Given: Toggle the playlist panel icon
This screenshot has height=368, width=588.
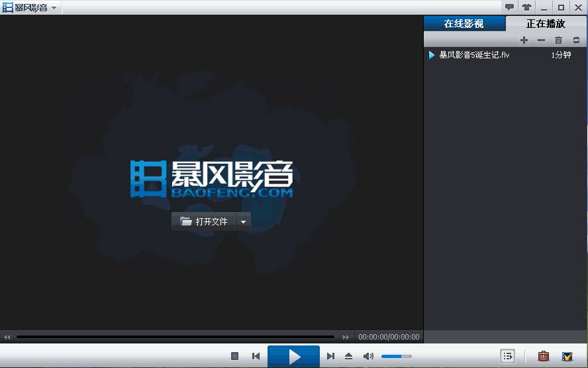Looking at the screenshot, I should pos(507,356).
